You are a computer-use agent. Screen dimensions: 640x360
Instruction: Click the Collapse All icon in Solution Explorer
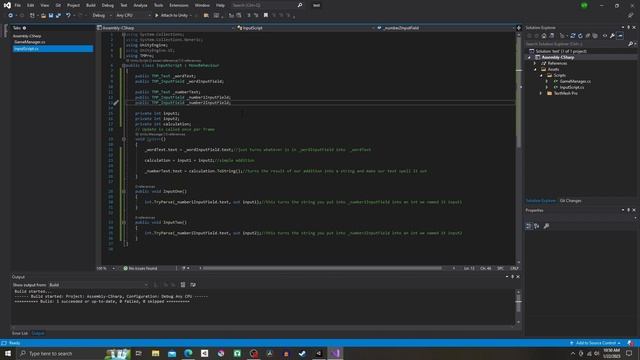(x=588, y=36)
